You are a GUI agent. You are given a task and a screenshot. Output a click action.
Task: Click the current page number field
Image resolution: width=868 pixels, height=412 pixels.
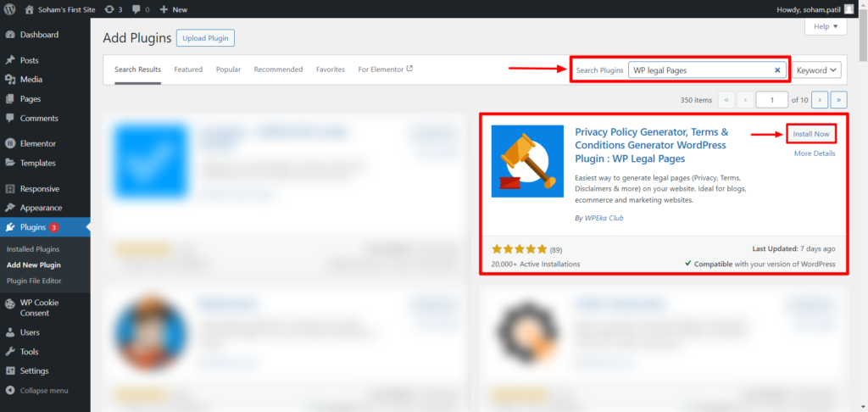pos(771,100)
